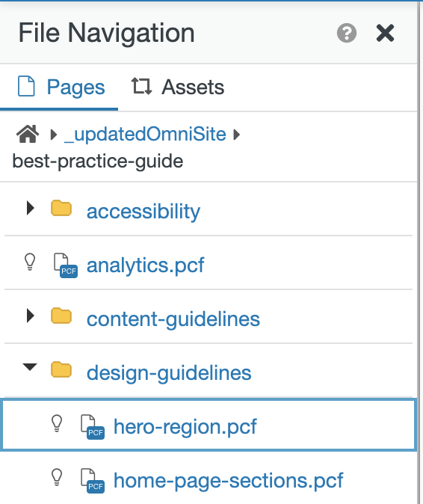This screenshot has width=423, height=504.
Task: Click the PCF file icon for hero-region.pcf
Action: tap(93, 427)
